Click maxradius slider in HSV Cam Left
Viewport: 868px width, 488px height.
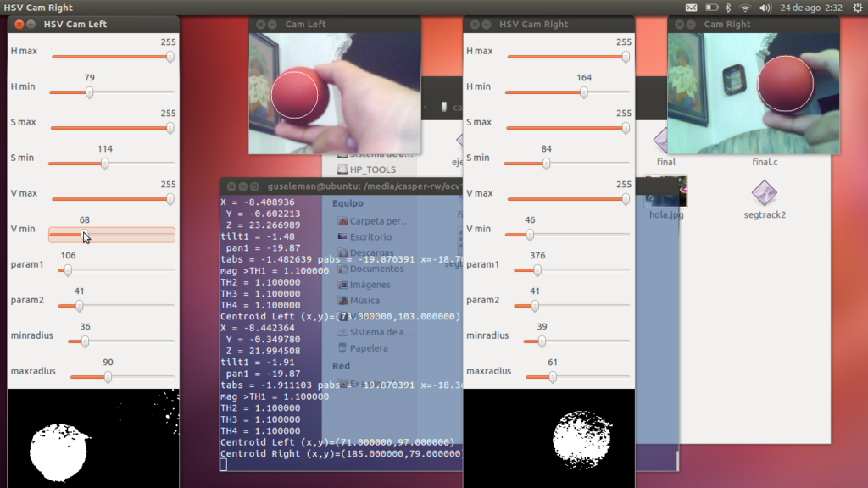(122, 377)
